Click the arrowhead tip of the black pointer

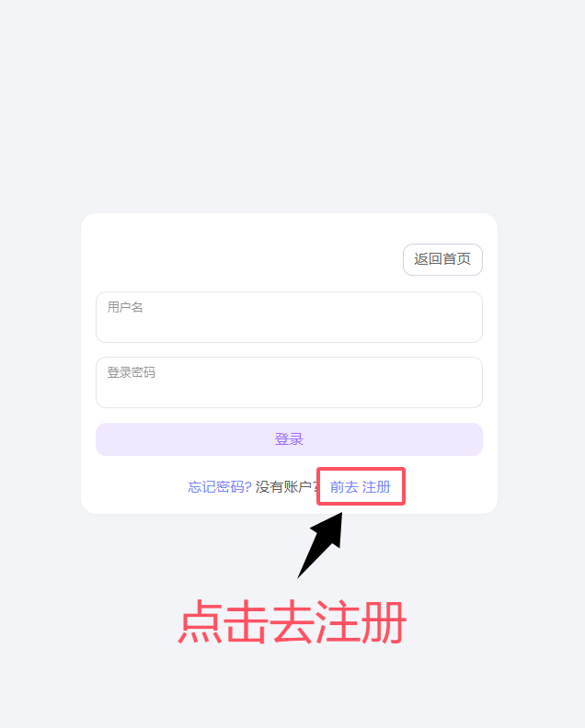(340, 516)
